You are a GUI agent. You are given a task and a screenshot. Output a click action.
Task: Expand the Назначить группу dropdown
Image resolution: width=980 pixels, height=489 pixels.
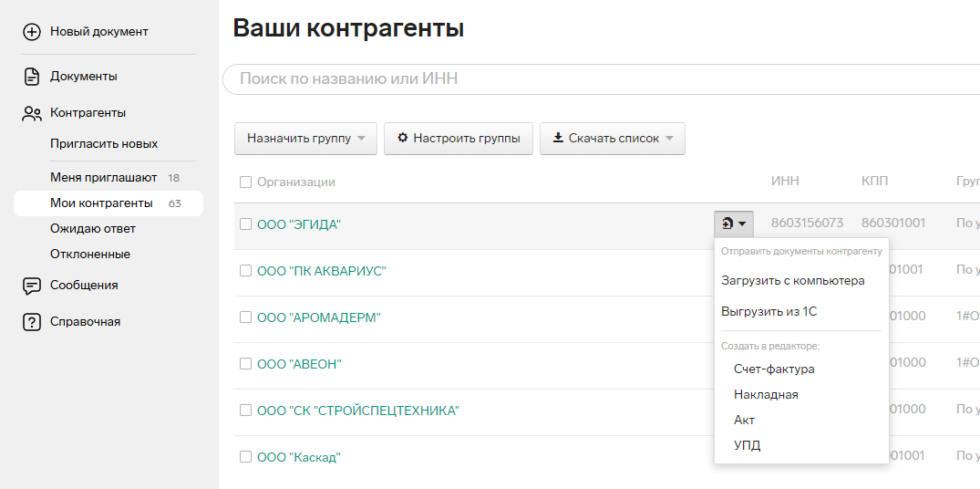[362, 139]
